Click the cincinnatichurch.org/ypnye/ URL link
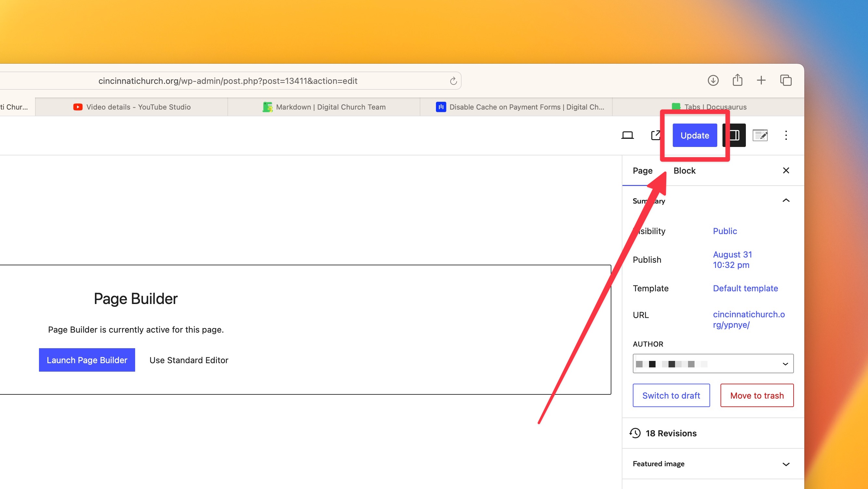The width and height of the screenshot is (868, 489). tap(749, 319)
